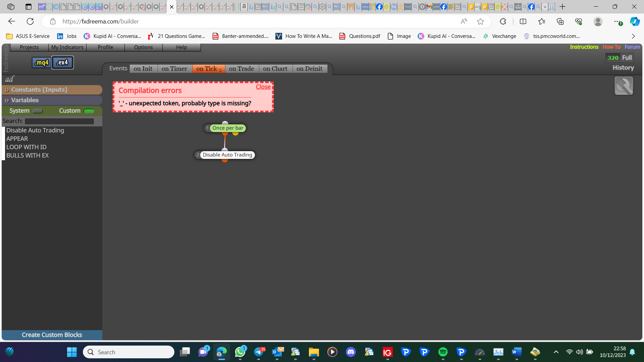Open the ASUS E-Service bookmark
The width and height of the screenshot is (644, 362).
[28, 36]
